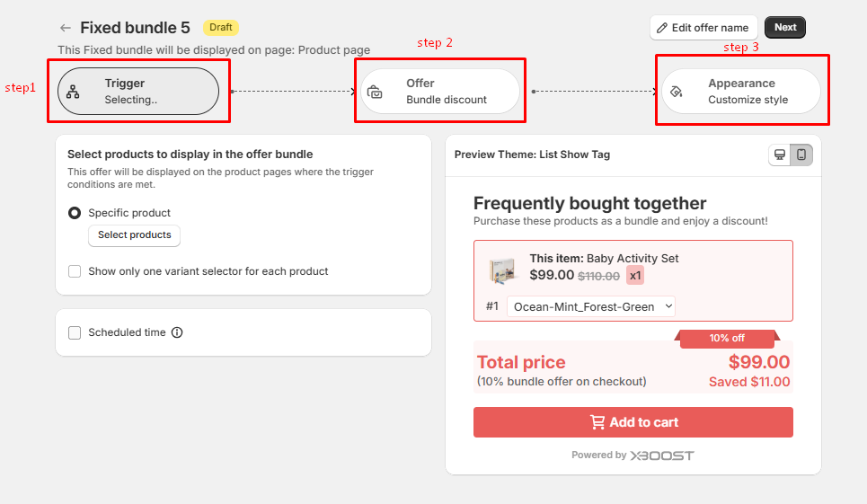867x504 pixels.
Task: Go to the Offer Bundle discount step
Action: click(440, 92)
